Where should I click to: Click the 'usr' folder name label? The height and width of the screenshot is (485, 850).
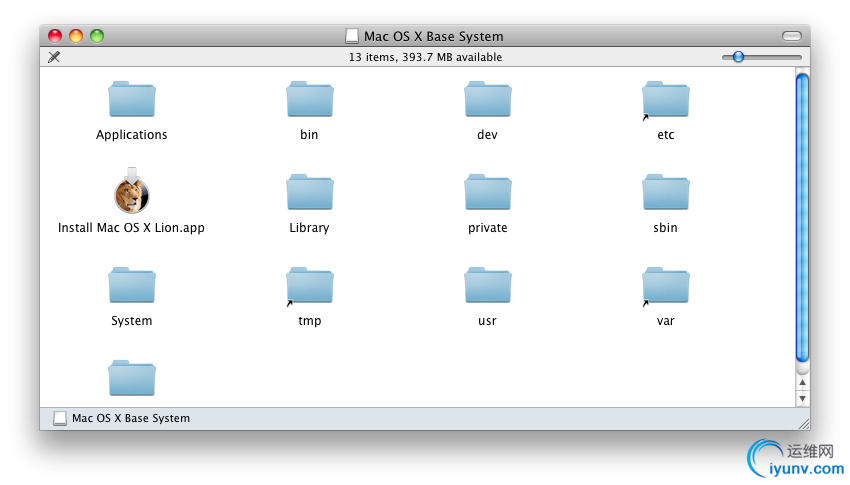pyautogui.click(x=487, y=321)
